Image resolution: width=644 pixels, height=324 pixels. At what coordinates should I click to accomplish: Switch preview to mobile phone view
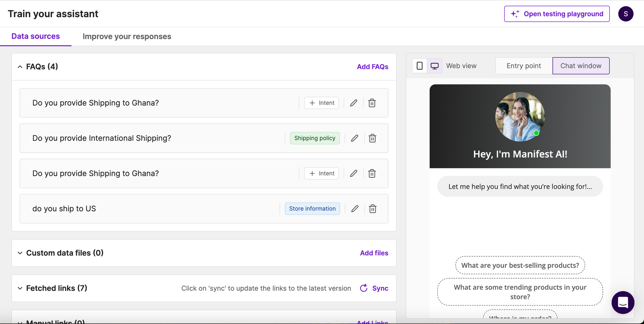click(x=420, y=66)
